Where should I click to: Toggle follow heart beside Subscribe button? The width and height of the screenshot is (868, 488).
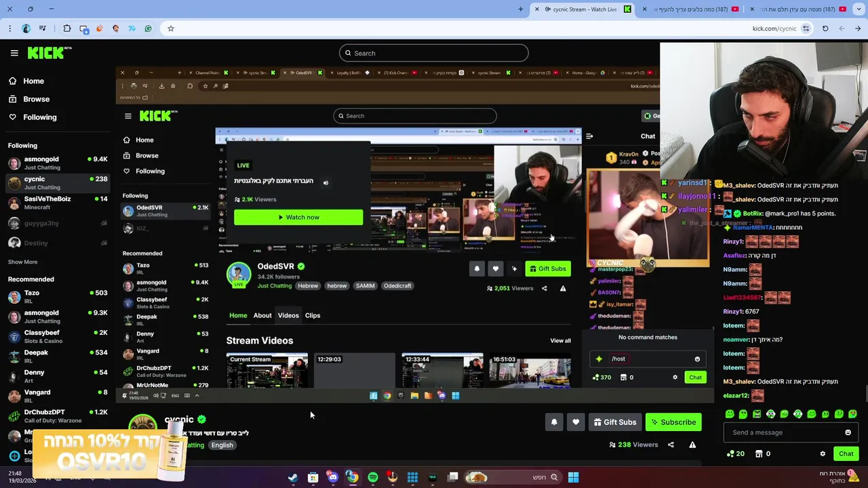point(576,422)
